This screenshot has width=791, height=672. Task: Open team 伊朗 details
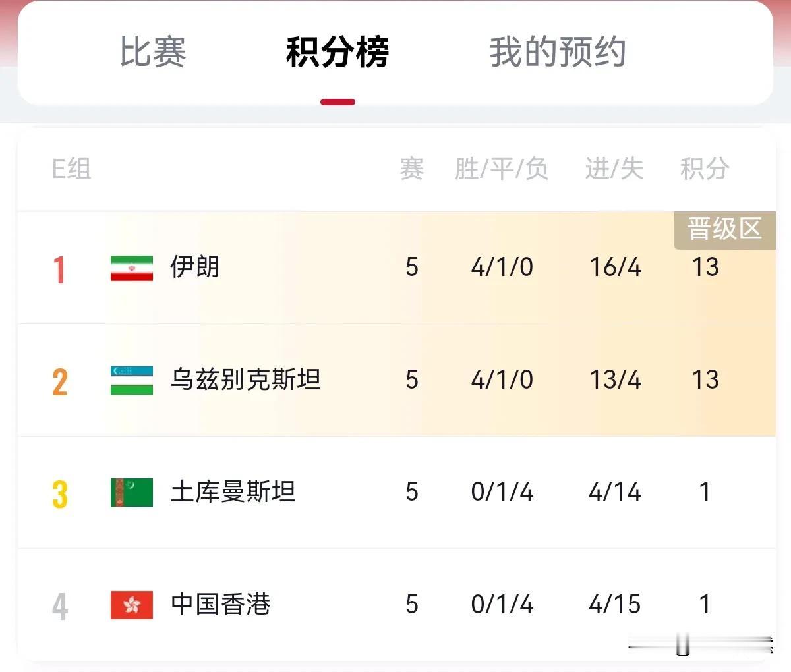click(x=194, y=267)
